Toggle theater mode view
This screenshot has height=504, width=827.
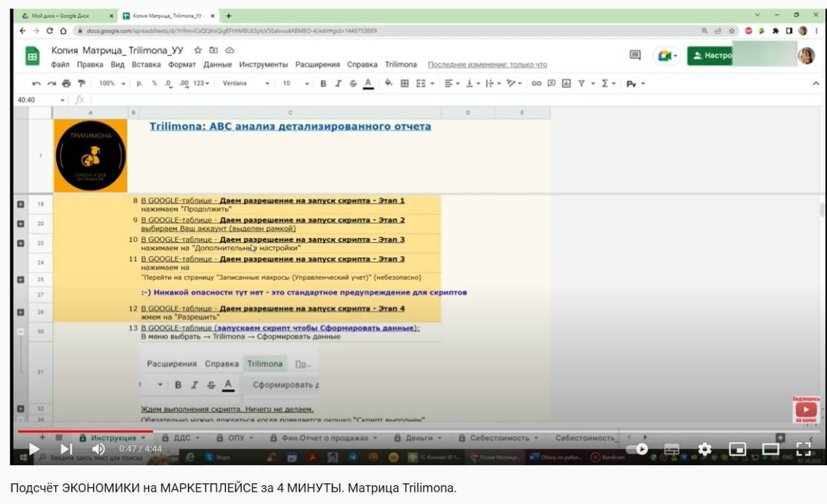[770, 448]
